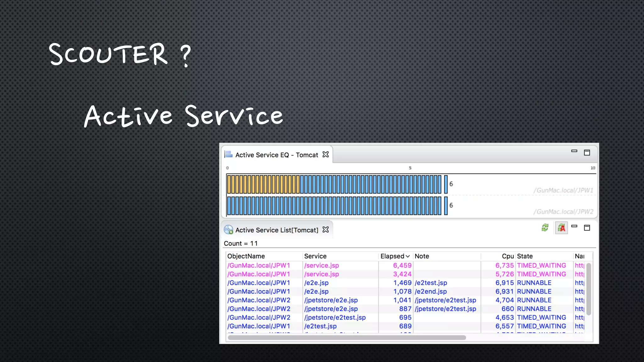The width and height of the screenshot is (644, 362).
Task: Click the vertical scrollbar of service list
Action: point(589,289)
